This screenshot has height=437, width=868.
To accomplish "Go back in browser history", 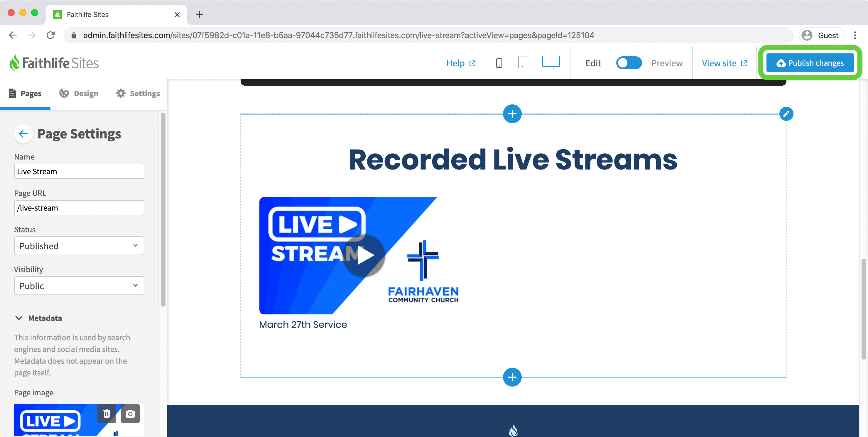I will (x=13, y=35).
